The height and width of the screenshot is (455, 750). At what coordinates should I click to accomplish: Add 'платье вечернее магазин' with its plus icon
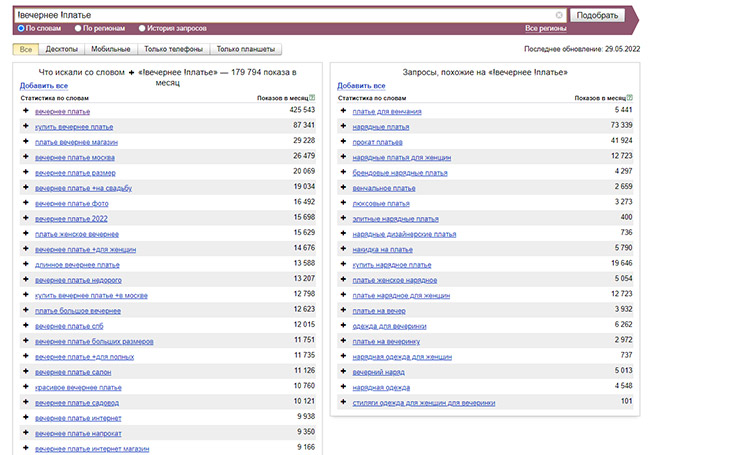(x=26, y=141)
